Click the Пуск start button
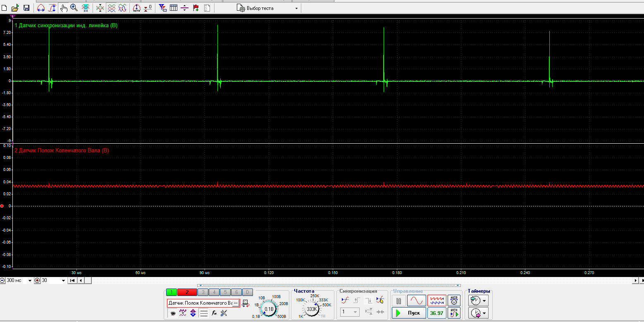This screenshot has height=322, width=644. tap(409, 313)
